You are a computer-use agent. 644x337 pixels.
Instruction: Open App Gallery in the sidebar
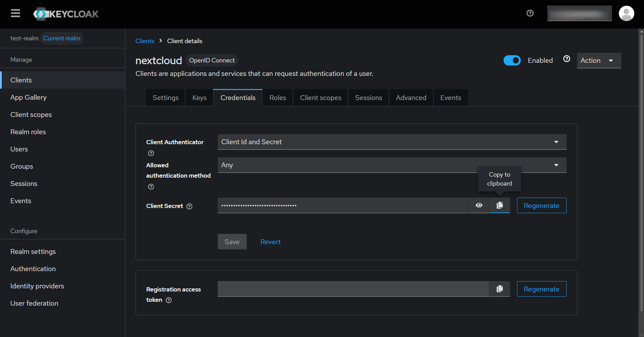coord(62,97)
